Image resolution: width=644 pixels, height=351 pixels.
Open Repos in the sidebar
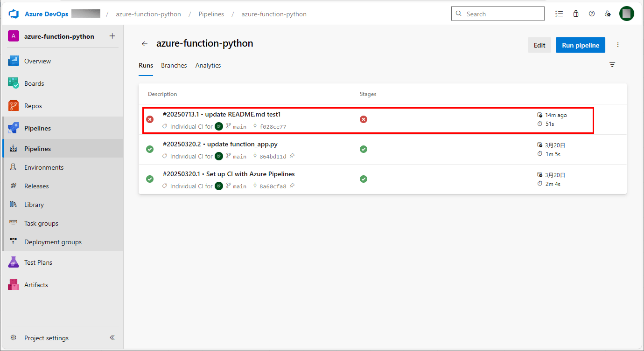pyautogui.click(x=62, y=106)
